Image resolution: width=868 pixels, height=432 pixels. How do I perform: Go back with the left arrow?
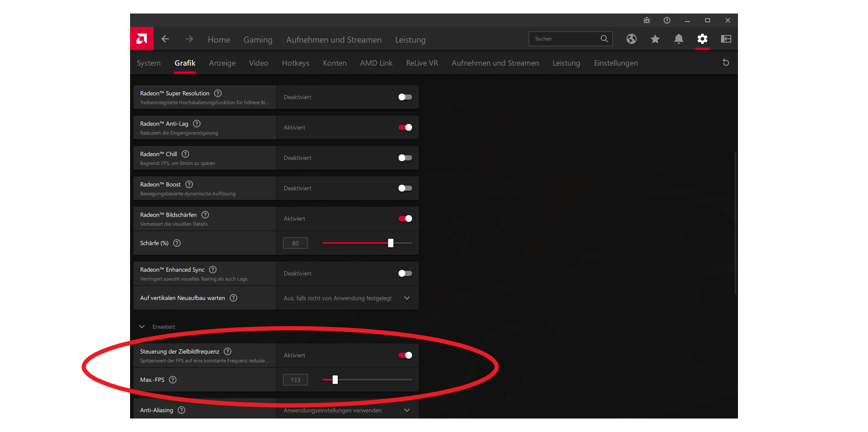(x=165, y=39)
